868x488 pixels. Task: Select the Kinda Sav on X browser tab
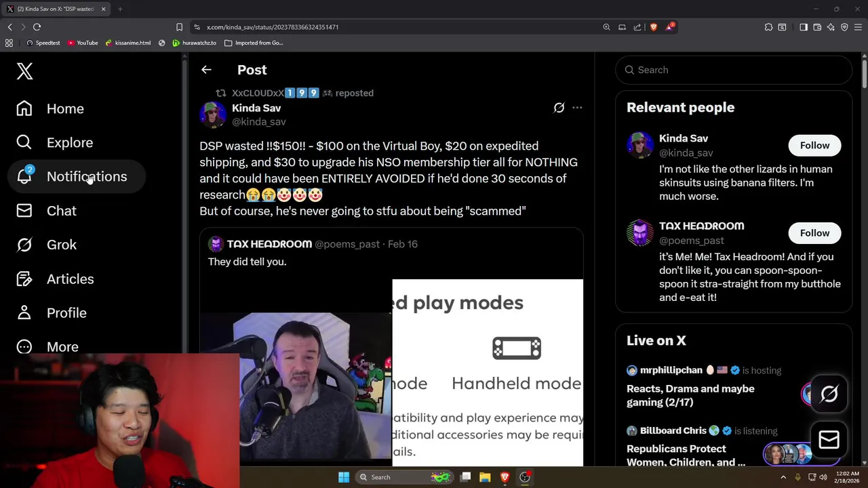tap(56, 9)
